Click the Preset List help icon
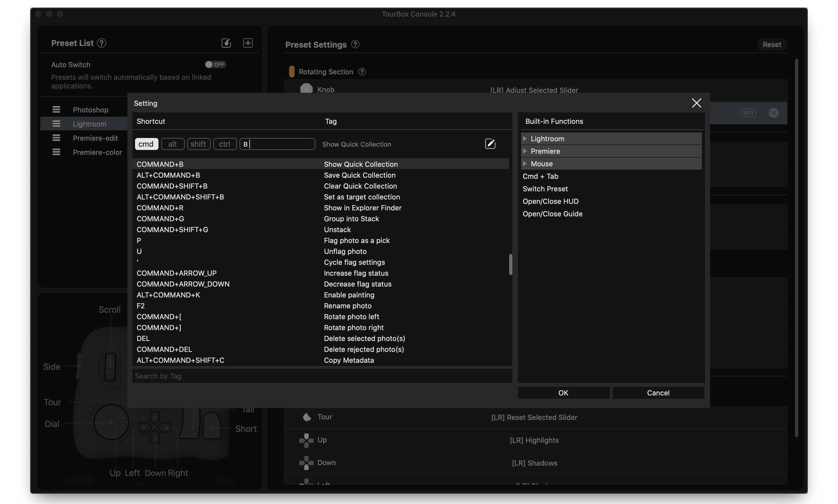The image size is (838, 504). tap(102, 43)
